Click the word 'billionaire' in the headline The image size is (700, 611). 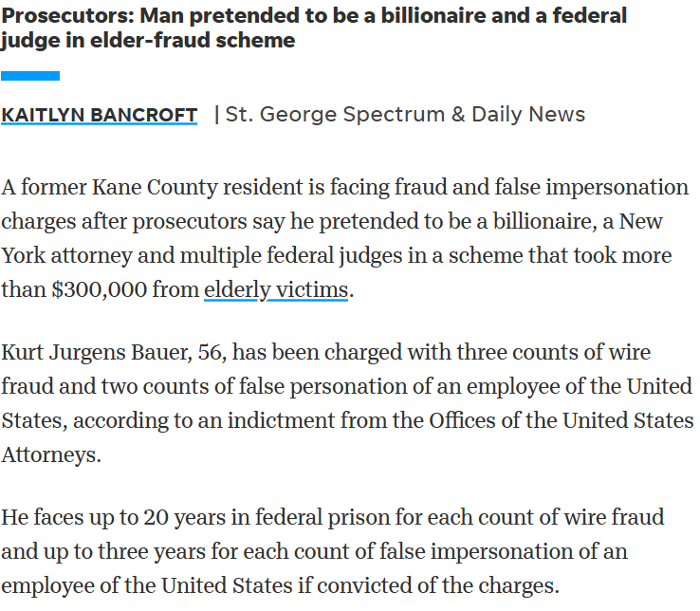tap(433, 15)
